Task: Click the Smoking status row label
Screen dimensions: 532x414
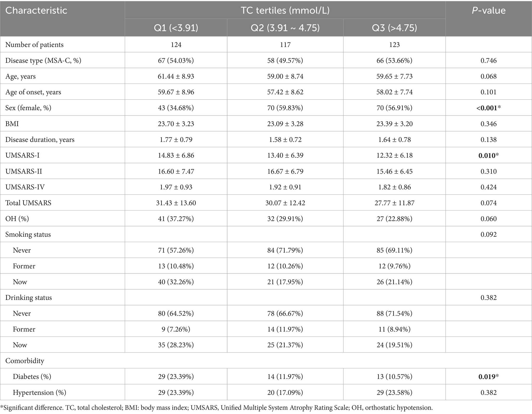Action: click(28, 235)
